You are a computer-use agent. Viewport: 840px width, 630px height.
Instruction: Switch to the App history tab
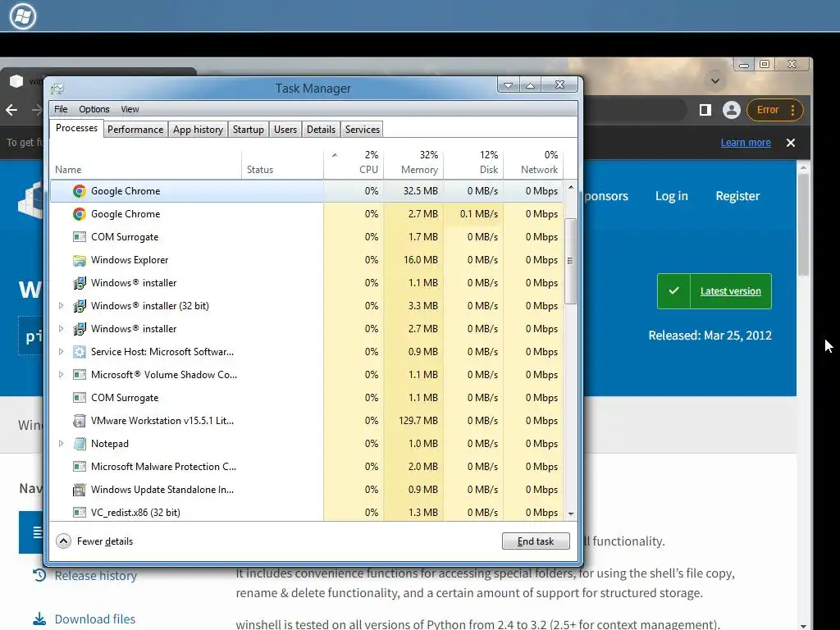click(198, 129)
